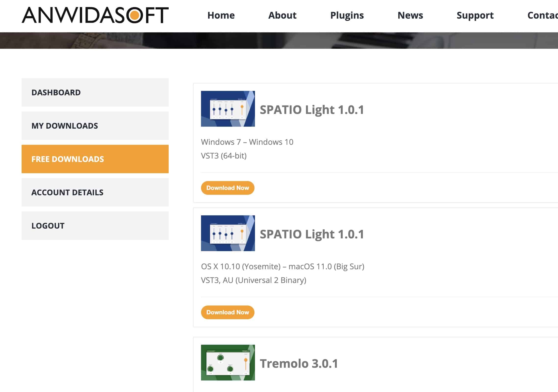
Task: Open the Home menu item
Action: point(221,15)
